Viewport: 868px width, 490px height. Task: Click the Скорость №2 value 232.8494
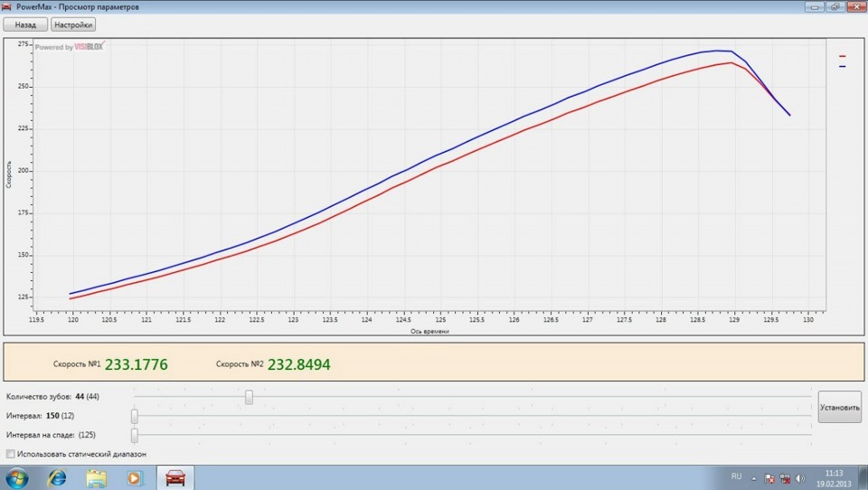(x=299, y=364)
